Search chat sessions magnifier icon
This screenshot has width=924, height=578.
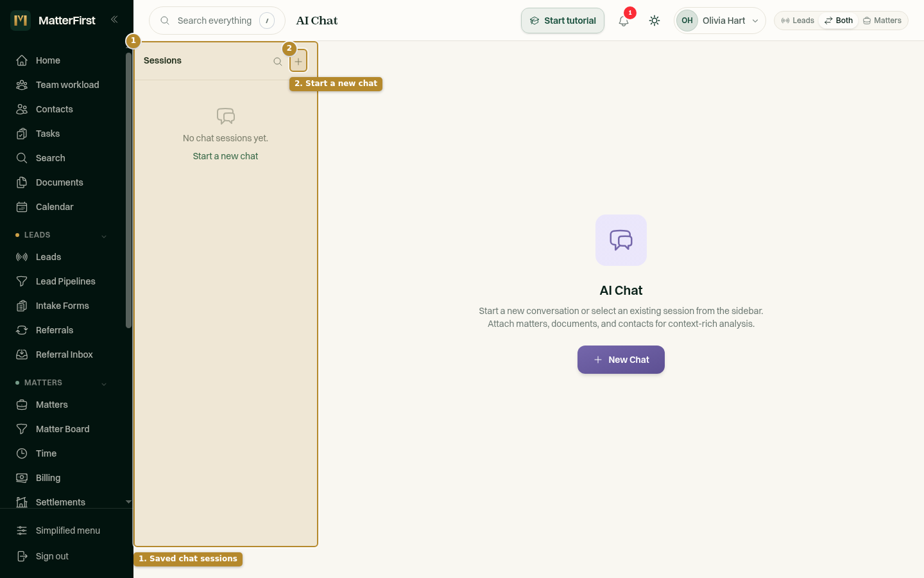[278, 62]
